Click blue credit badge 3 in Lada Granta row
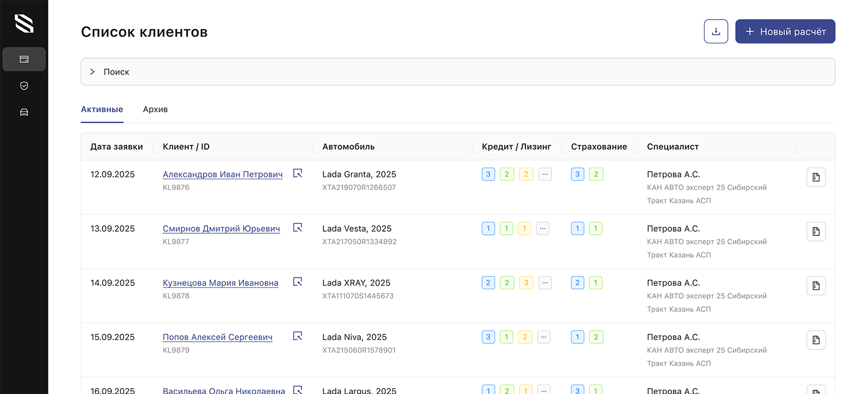Viewport: 868px width, 394px height. click(488, 174)
